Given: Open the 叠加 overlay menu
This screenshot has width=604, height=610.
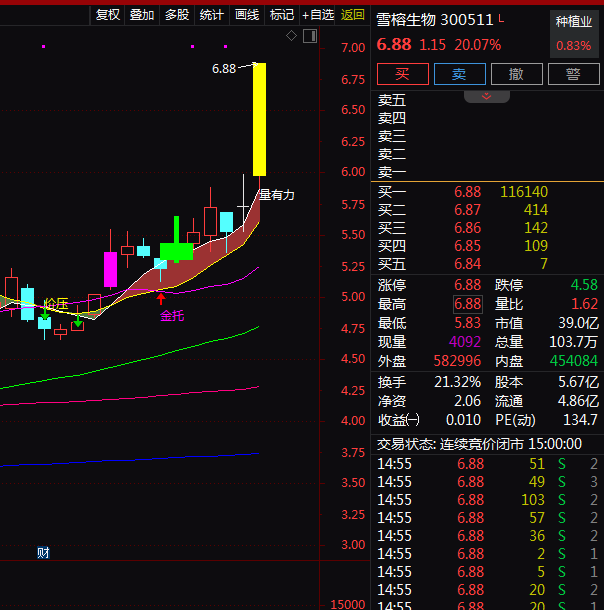Looking at the screenshot, I should pos(142,14).
